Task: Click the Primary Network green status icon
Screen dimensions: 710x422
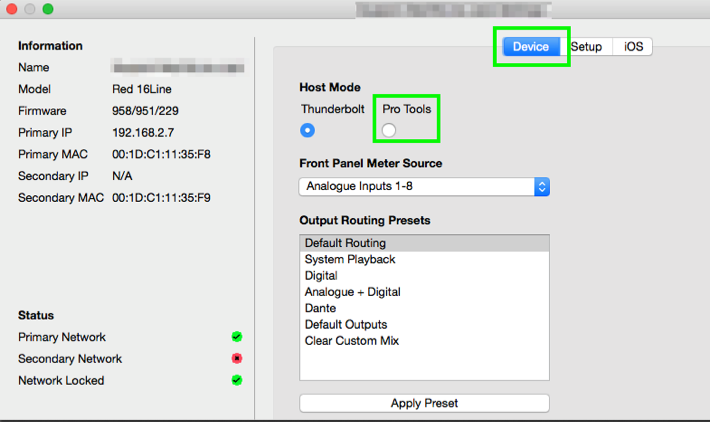Action: (237, 337)
